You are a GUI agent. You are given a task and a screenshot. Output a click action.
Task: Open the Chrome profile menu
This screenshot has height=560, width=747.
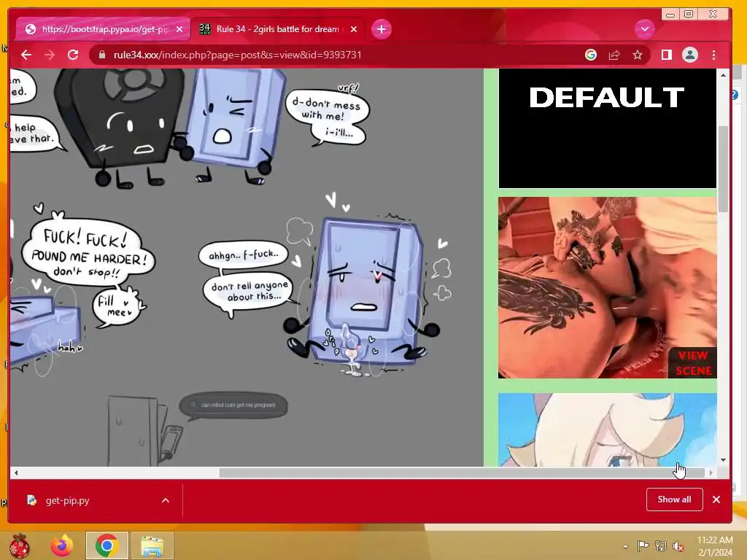pos(690,55)
